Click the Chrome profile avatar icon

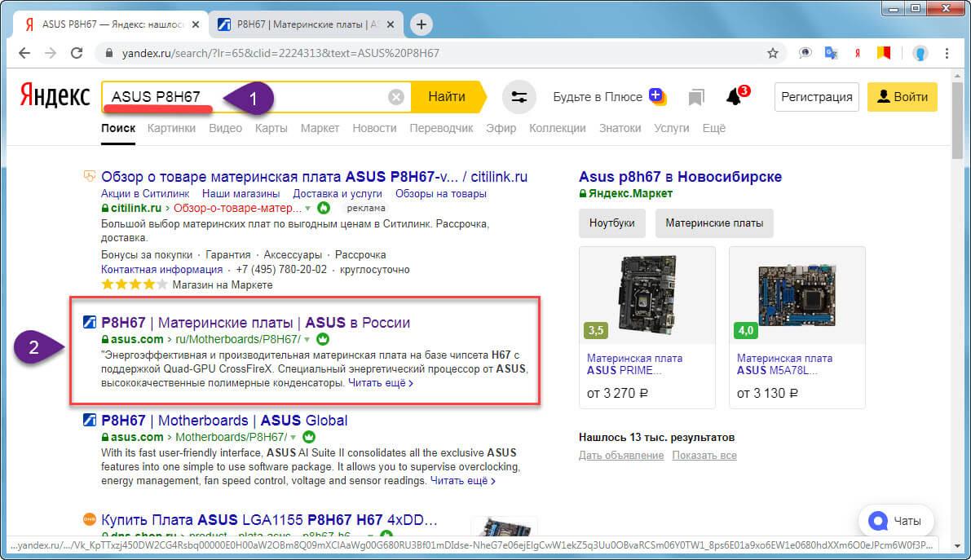920,53
